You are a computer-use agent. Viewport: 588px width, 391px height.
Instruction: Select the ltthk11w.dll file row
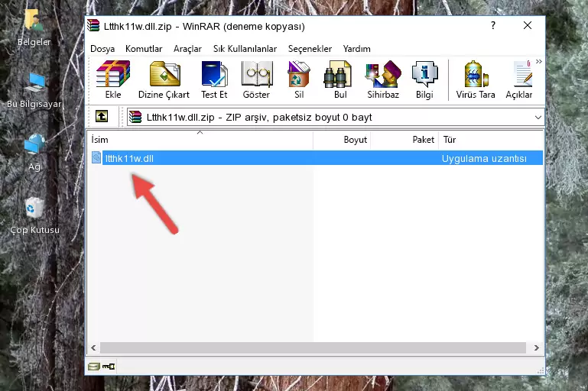click(317, 158)
